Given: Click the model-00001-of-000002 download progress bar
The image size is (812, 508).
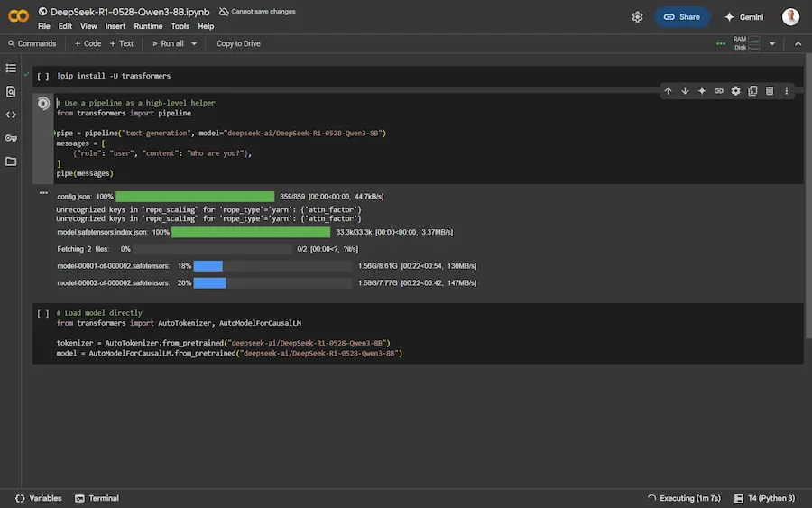Looking at the screenshot, I should (x=272, y=266).
